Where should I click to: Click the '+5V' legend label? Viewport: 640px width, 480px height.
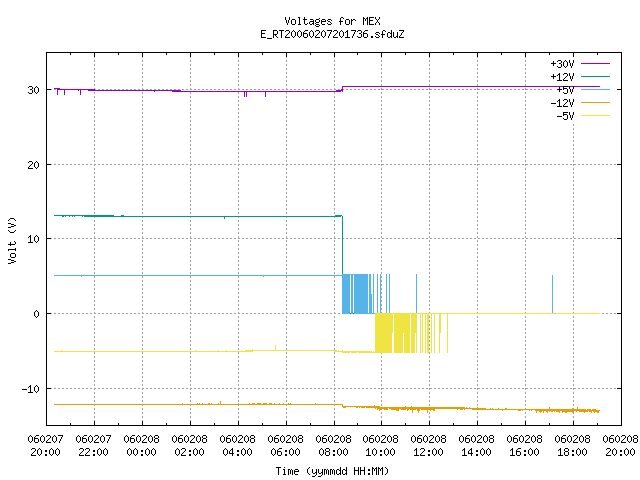tap(565, 90)
